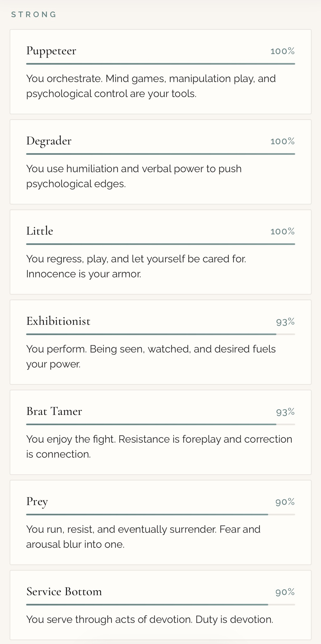Select the Puppeteer card title
This screenshot has width=321, height=644.
[51, 51]
